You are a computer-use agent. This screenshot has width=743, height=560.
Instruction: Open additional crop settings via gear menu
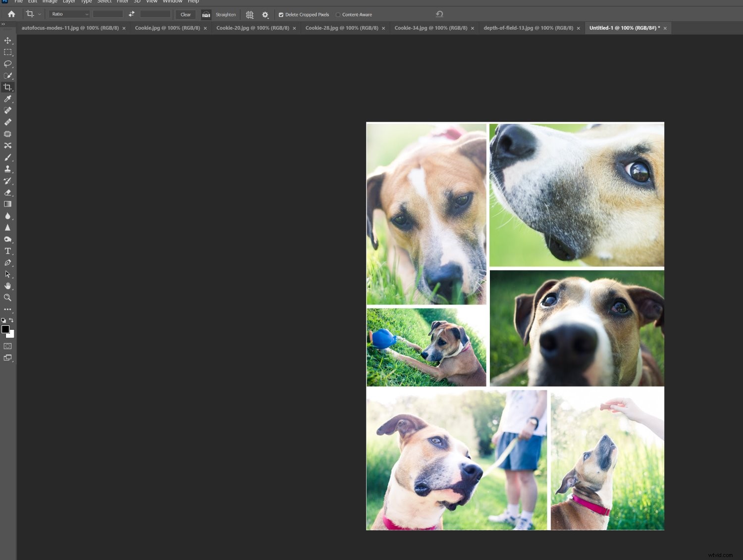265,14
